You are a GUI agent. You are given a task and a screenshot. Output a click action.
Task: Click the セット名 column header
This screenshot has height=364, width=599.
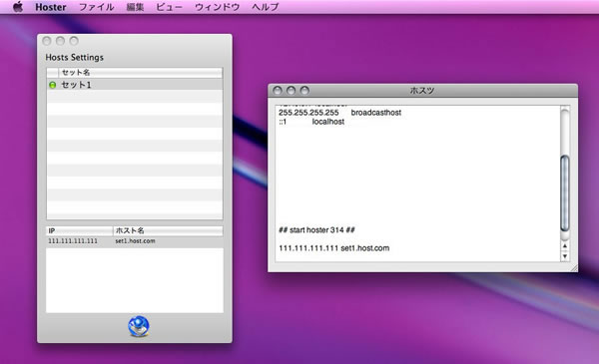140,73
